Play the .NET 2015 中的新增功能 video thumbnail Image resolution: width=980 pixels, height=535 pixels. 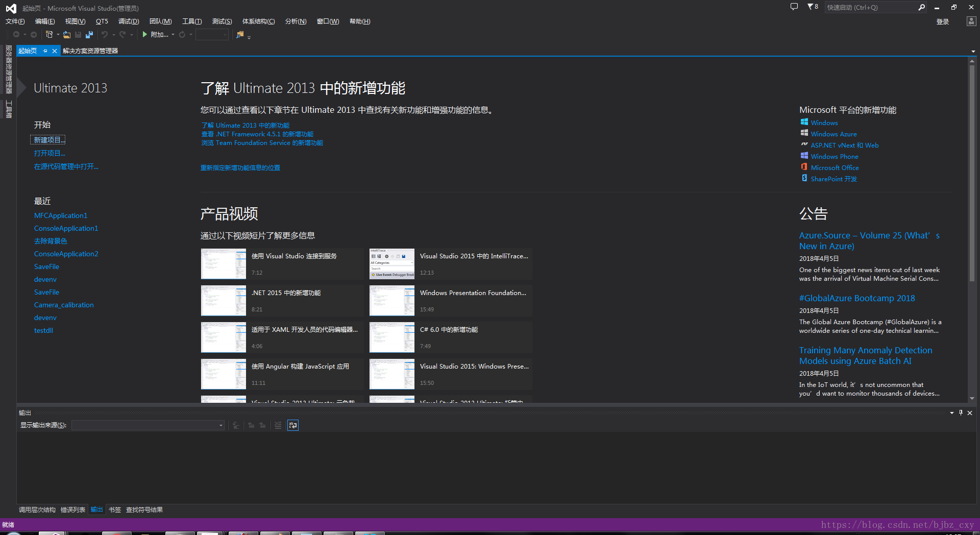(224, 301)
